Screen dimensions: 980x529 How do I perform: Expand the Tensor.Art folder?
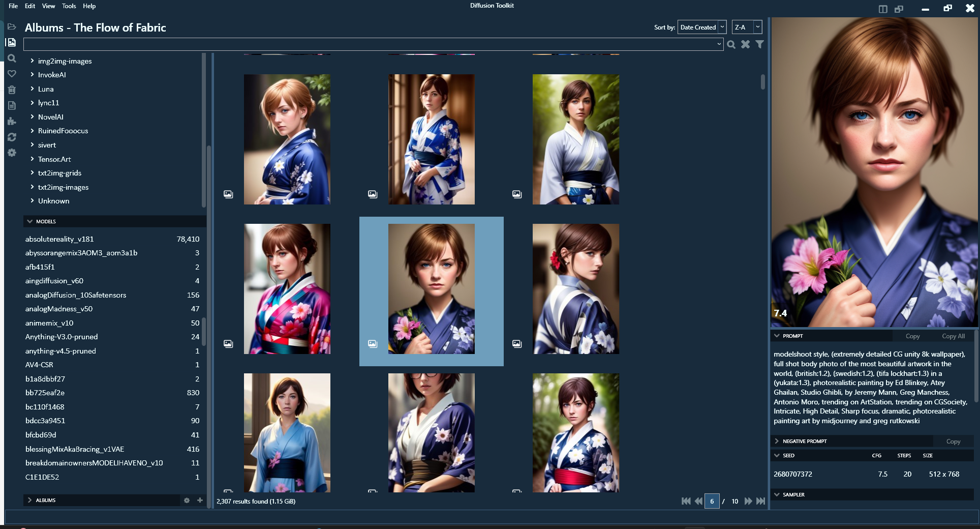pyautogui.click(x=32, y=159)
